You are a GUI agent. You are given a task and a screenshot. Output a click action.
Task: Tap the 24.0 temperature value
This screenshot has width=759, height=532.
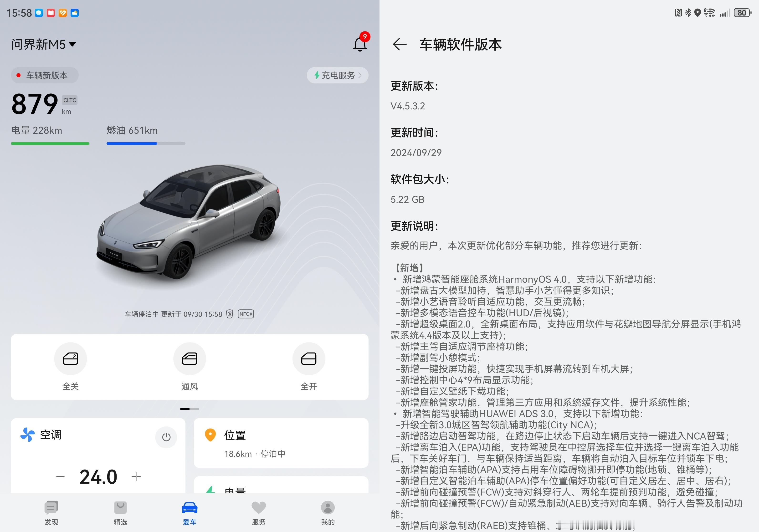[x=98, y=477]
